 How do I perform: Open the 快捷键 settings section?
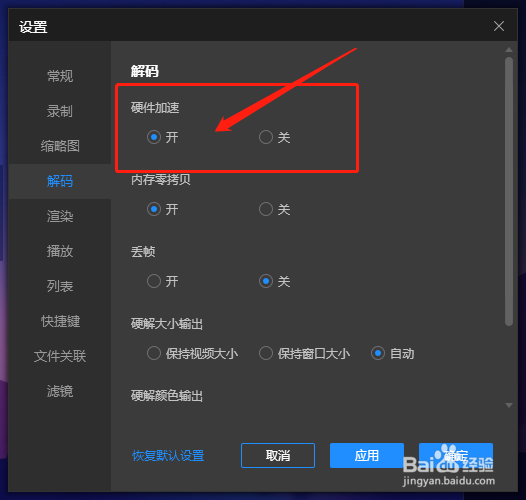(60, 321)
